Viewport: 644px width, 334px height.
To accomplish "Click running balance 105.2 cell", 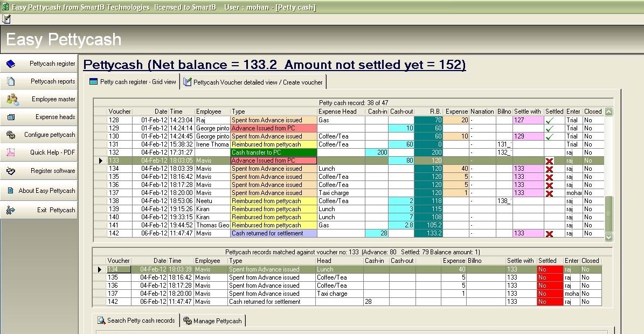I will click(x=428, y=225).
